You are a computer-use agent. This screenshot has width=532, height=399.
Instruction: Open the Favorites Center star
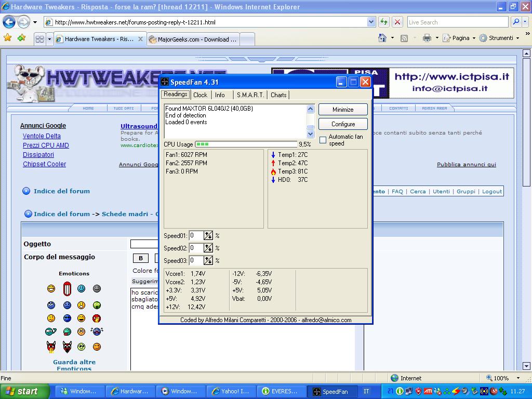[7, 38]
